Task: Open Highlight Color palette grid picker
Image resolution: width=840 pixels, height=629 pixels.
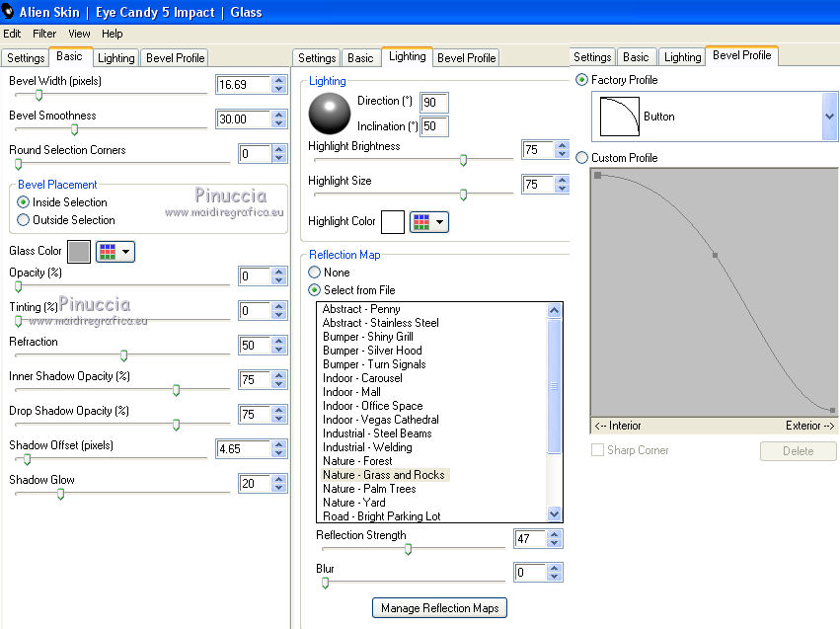Action: 420,222
